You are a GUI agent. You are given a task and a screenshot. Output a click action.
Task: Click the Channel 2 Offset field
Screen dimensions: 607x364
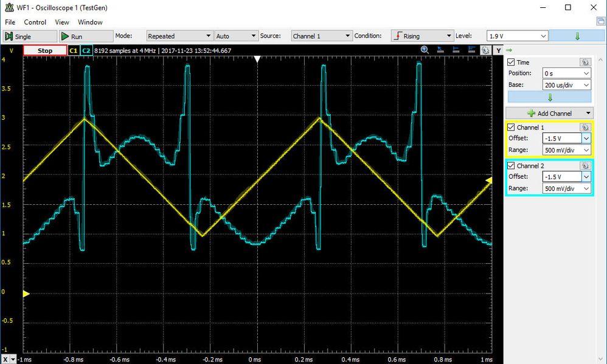click(562, 177)
